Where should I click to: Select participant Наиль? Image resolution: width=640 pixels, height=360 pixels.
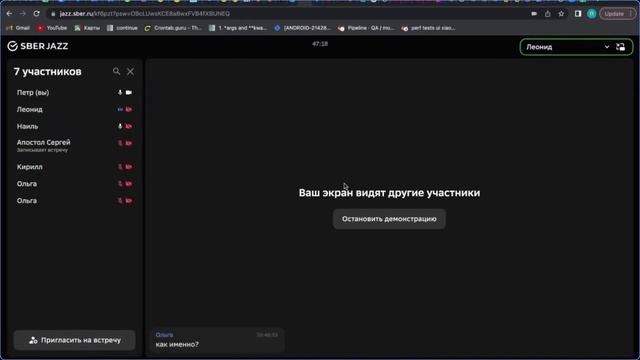(x=75, y=127)
